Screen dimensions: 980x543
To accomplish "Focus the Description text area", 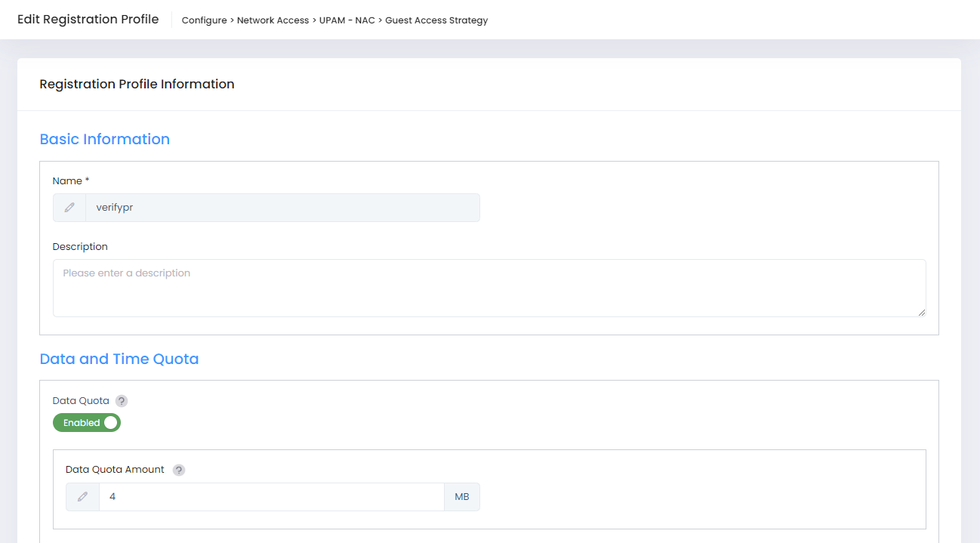I will click(488, 288).
